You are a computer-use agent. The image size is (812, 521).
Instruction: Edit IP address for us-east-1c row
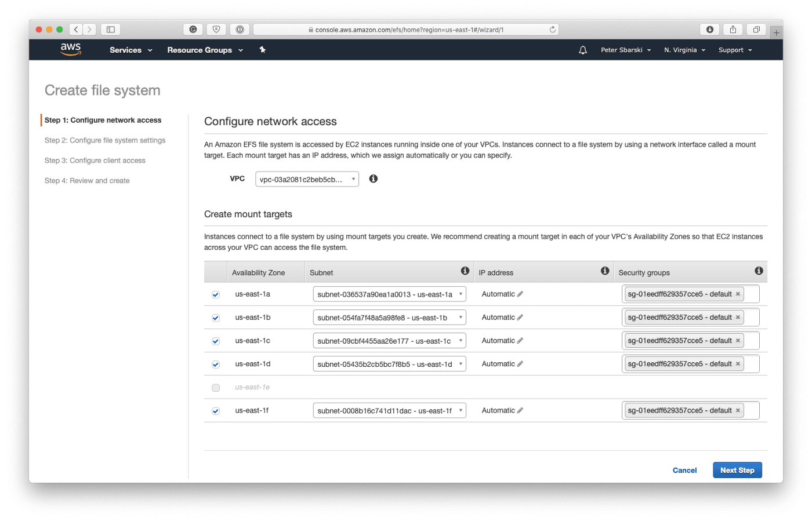(520, 341)
